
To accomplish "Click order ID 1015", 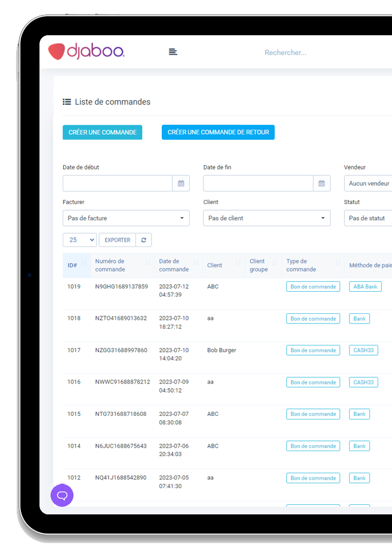I will pyautogui.click(x=74, y=414).
